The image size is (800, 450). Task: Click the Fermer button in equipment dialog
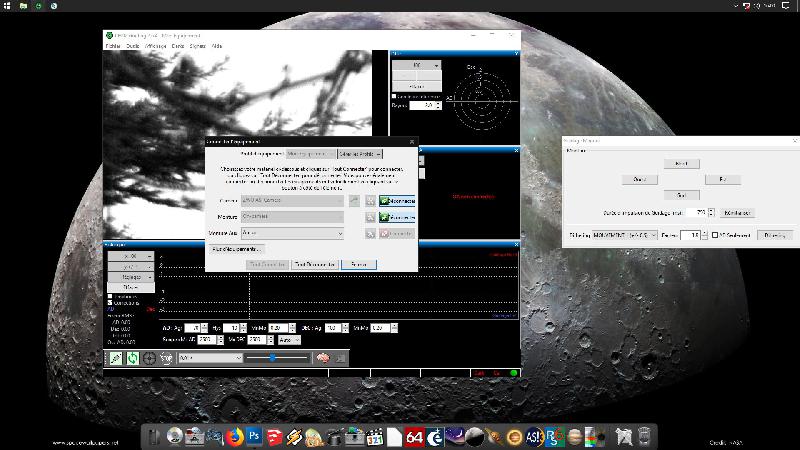(359, 264)
